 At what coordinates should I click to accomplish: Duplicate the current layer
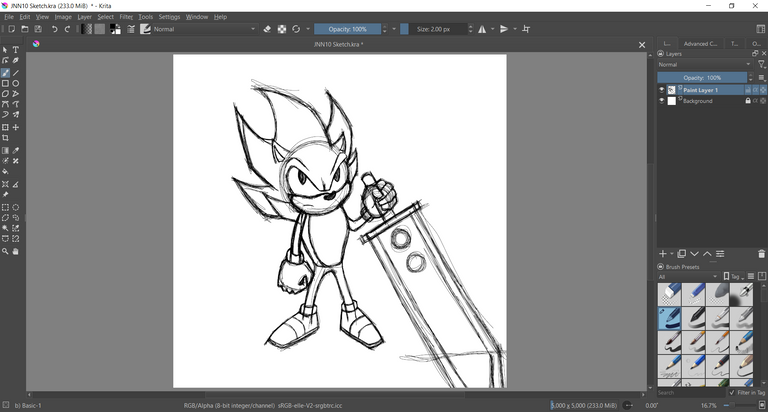point(681,254)
